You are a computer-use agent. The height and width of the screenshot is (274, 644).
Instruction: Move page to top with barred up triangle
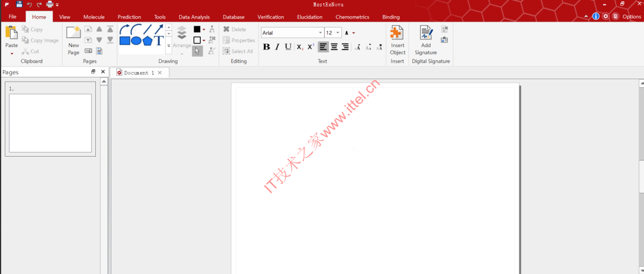[110, 29]
